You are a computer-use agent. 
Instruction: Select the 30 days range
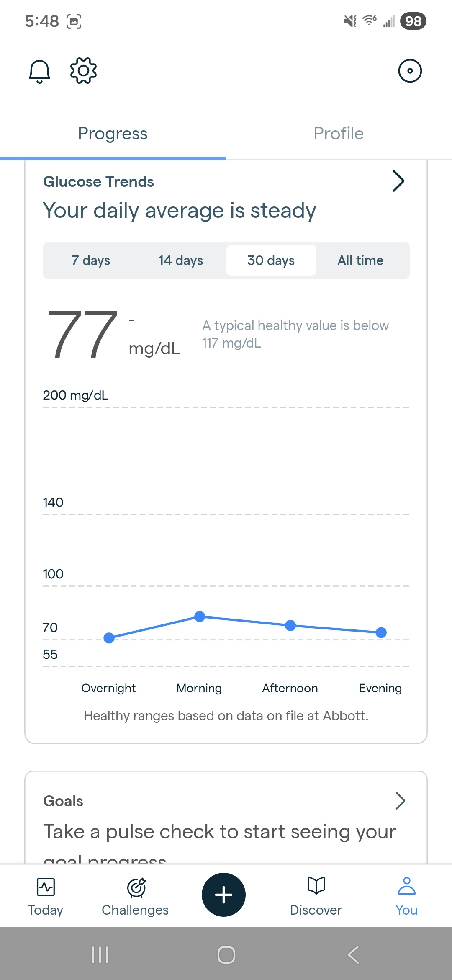pyautogui.click(x=271, y=260)
